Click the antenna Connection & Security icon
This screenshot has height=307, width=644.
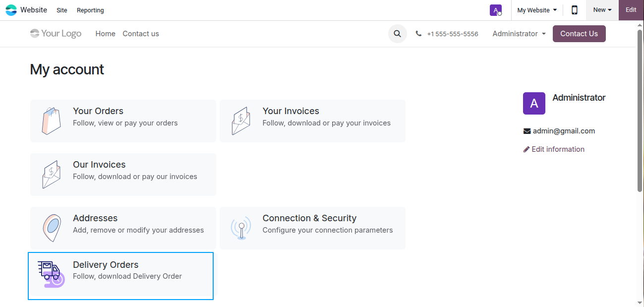tap(241, 228)
